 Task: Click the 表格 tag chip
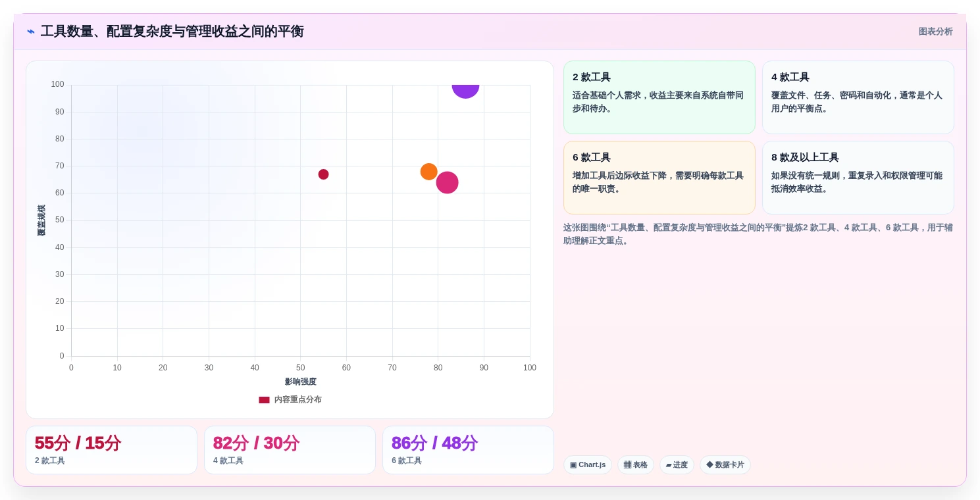click(636, 465)
